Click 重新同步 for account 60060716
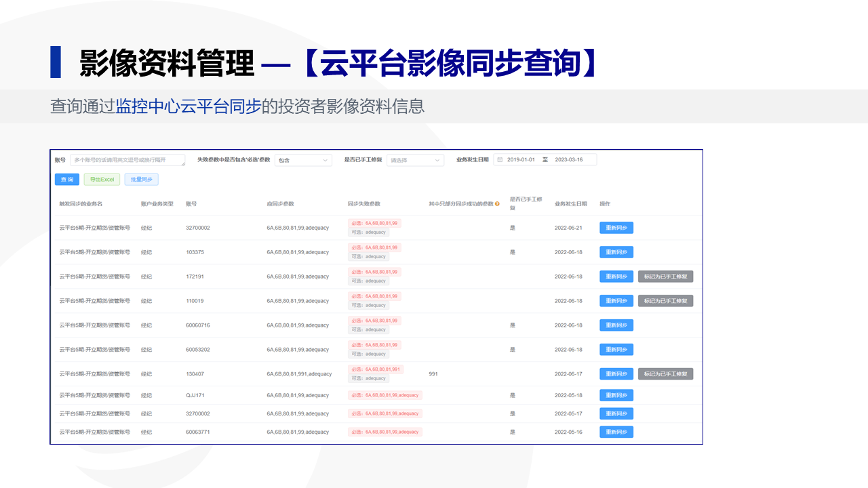868x488 pixels. click(x=616, y=325)
